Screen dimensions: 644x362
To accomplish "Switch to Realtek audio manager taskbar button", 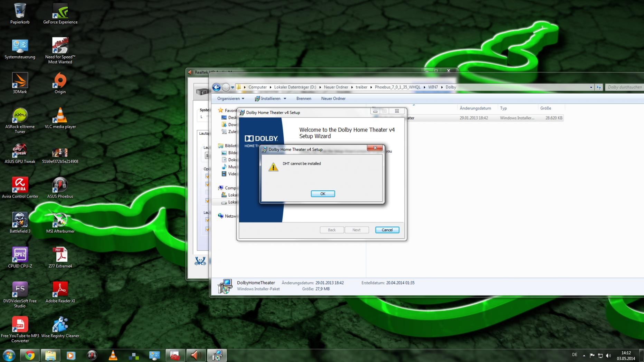I will 196,355.
